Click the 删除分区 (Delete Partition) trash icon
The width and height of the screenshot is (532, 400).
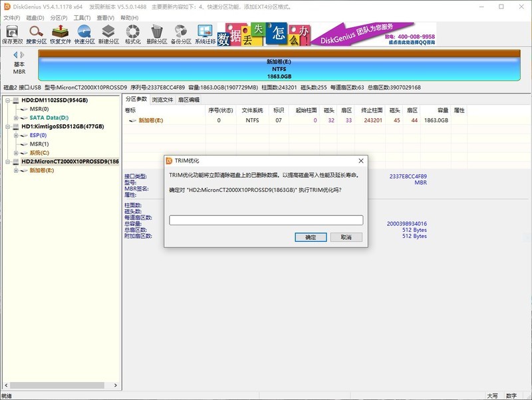pos(156,34)
